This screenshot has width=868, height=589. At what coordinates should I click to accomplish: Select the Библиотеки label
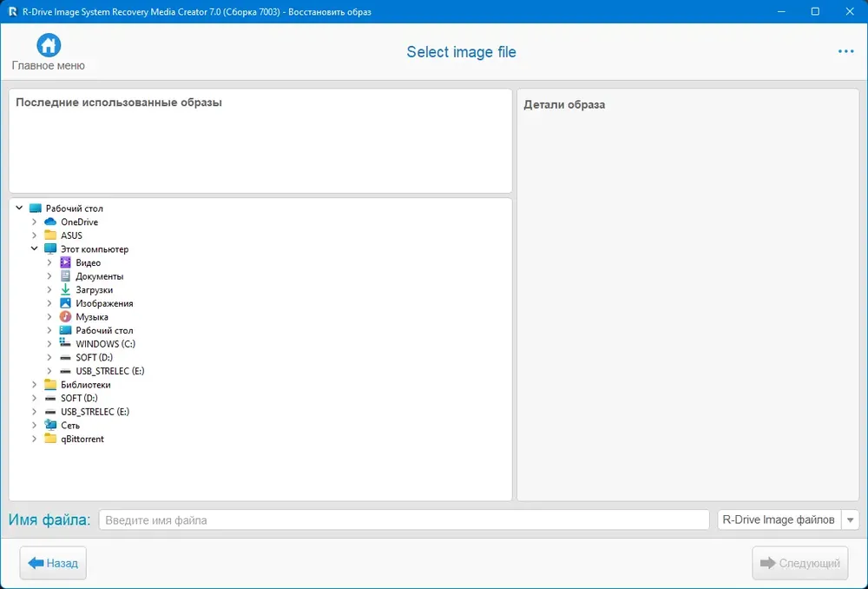pyautogui.click(x=86, y=385)
